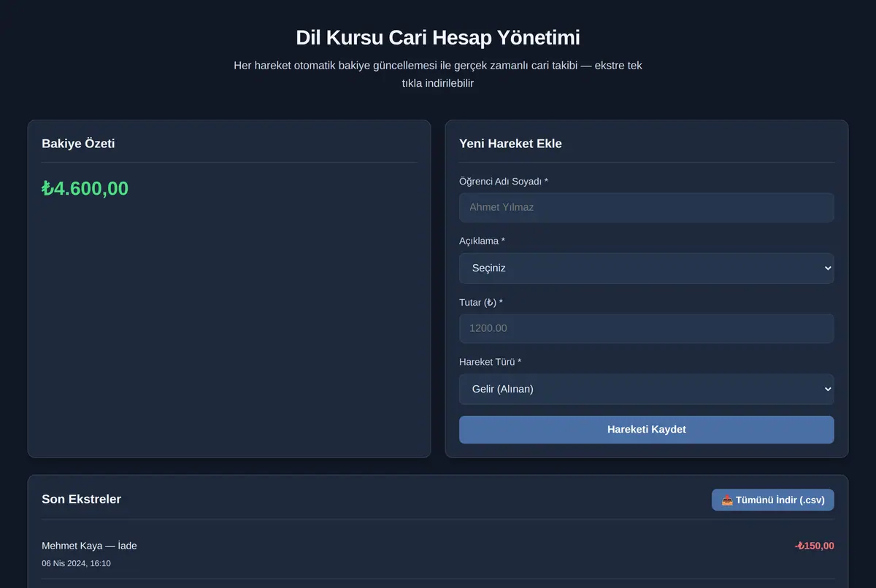Download all statements via Tümünü İndir (.csv)
Screen dimensions: 876x588
pyautogui.click(x=772, y=500)
